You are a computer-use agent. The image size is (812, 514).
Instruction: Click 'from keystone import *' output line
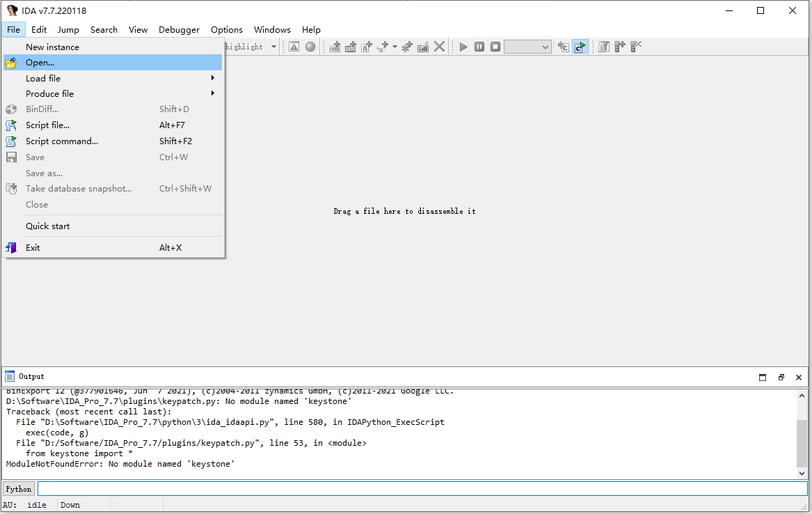tap(79, 453)
